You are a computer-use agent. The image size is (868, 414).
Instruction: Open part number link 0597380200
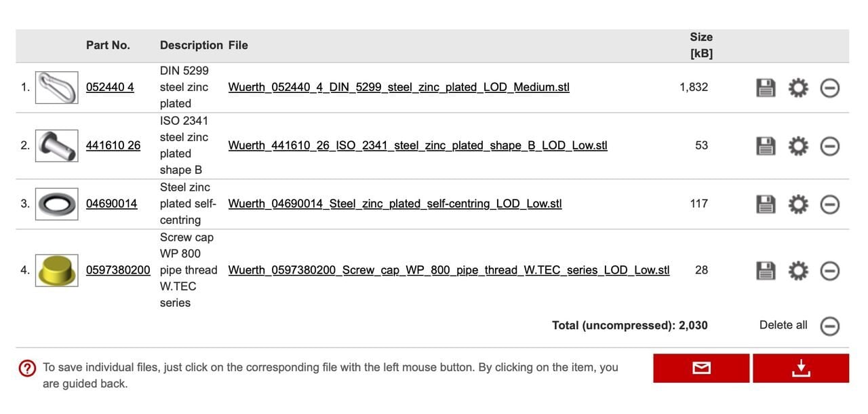click(118, 270)
